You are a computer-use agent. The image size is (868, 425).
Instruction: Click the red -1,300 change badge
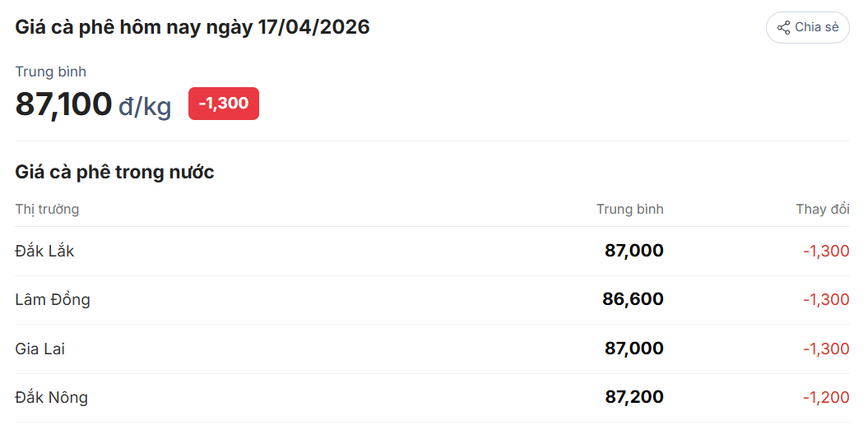[223, 104]
